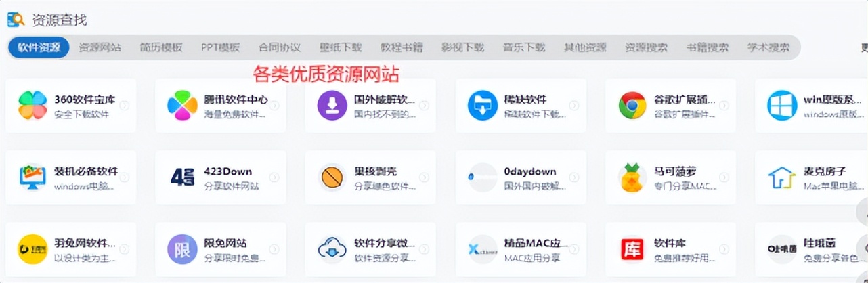Viewport: 868px width, 283px height.
Task: Open the 限免网站 title link
Action: pyautogui.click(x=226, y=244)
